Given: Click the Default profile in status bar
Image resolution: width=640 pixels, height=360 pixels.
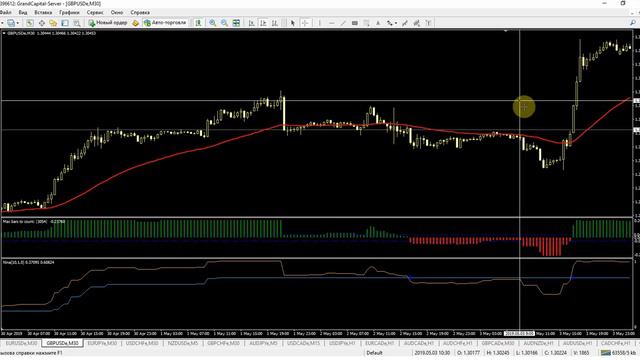Looking at the screenshot, I should pyautogui.click(x=374, y=353).
